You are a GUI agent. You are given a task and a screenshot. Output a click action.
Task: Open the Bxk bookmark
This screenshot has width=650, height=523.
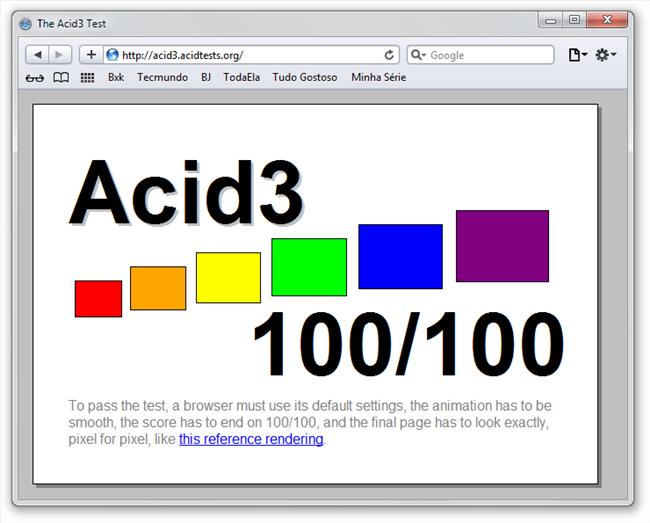point(116,77)
